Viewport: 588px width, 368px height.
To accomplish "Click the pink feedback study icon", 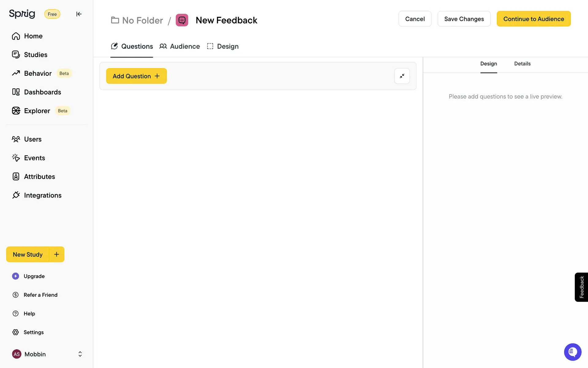I will pyautogui.click(x=182, y=20).
